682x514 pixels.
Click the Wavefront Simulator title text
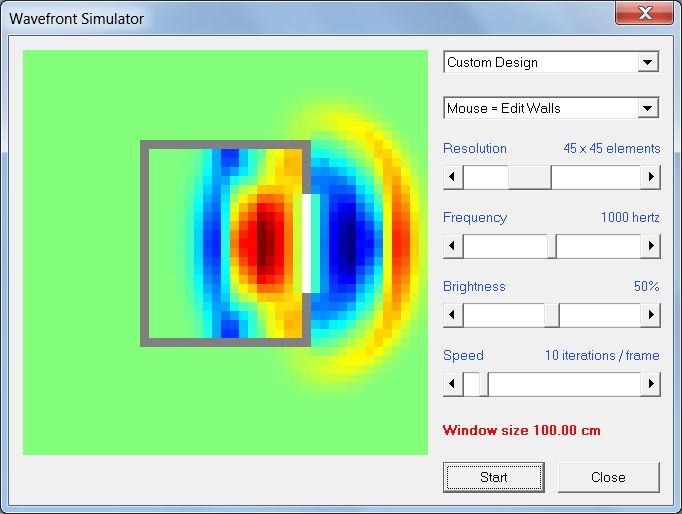tap(76, 19)
